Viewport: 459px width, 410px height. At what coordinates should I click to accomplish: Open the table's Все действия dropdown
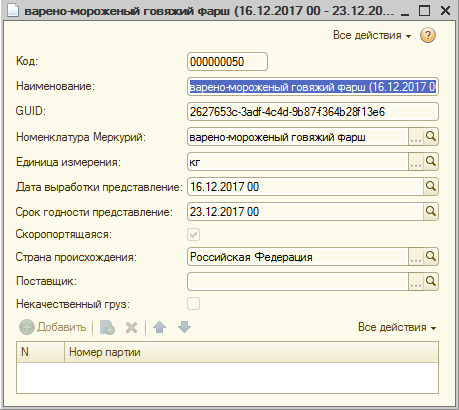397,327
